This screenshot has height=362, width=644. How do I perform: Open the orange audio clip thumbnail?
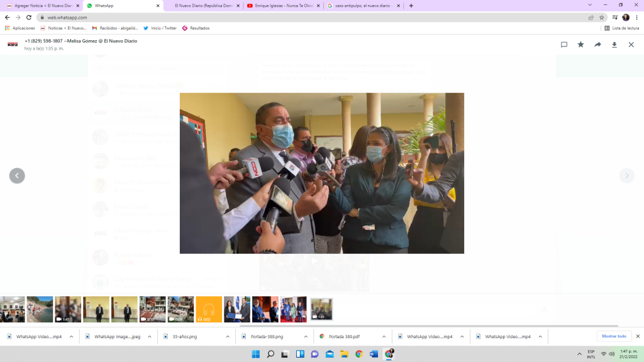(209, 309)
